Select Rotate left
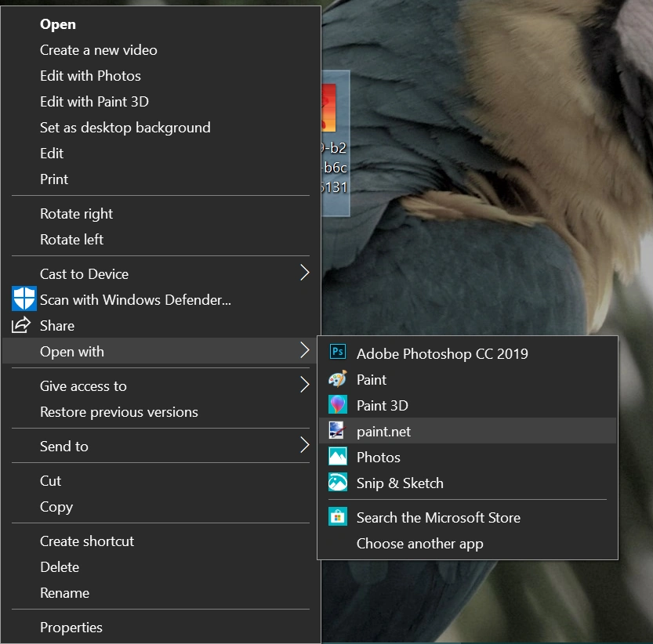This screenshot has width=653, height=644. point(161,240)
